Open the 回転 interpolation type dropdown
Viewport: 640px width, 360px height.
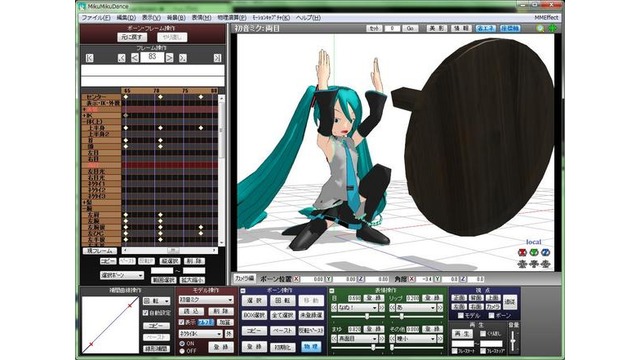tap(157, 301)
